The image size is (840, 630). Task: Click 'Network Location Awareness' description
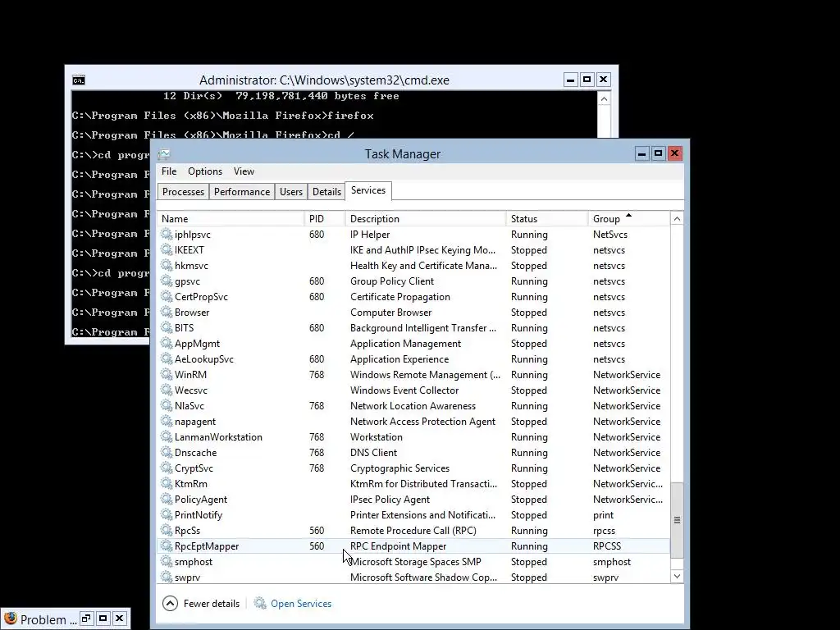click(x=413, y=406)
